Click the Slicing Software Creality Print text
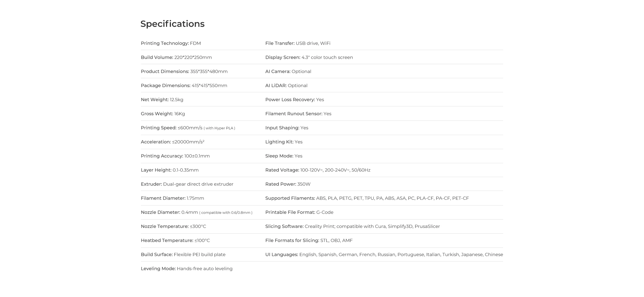 (352, 226)
